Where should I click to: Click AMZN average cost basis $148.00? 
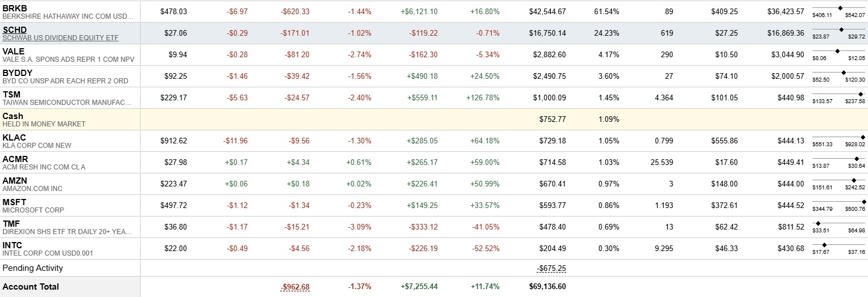[724, 184]
